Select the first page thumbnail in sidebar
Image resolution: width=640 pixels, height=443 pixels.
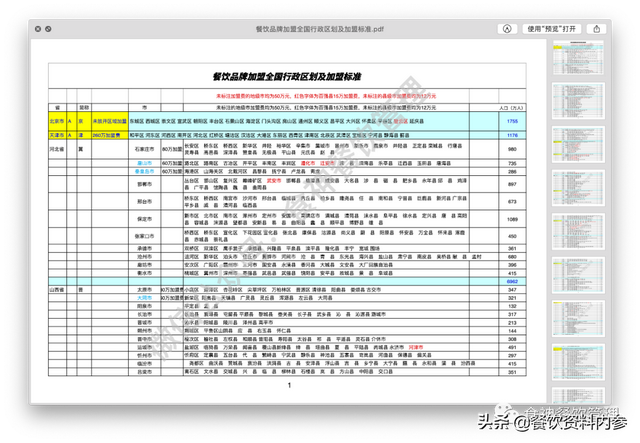tap(578, 58)
